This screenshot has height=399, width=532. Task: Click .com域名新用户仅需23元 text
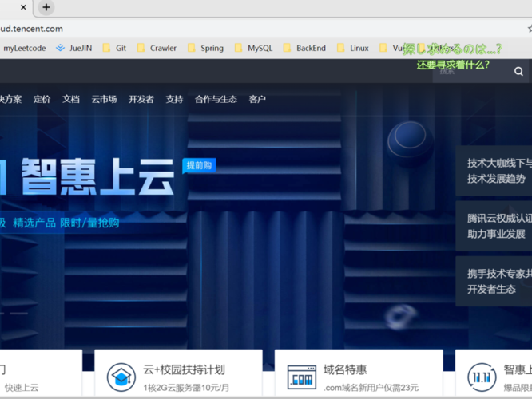point(371,388)
